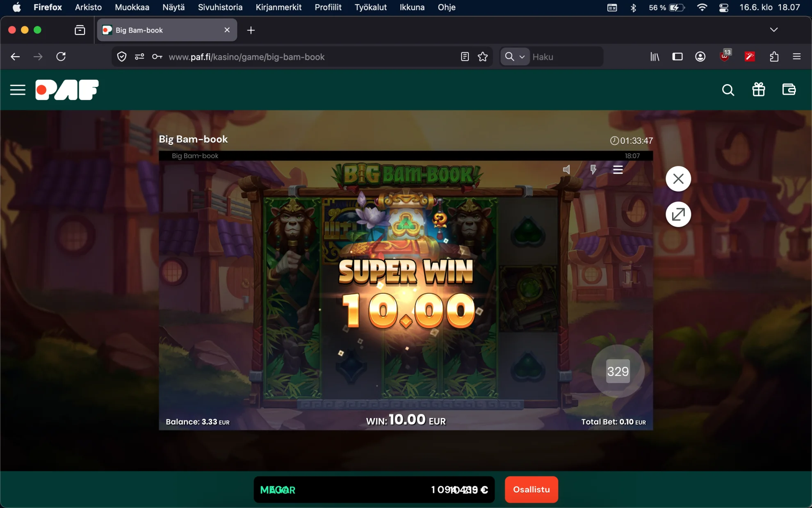Reload the current page
The height and width of the screenshot is (508, 812).
click(x=61, y=57)
